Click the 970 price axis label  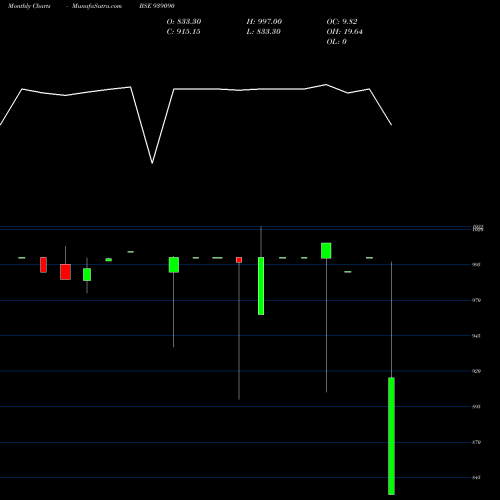point(476,300)
